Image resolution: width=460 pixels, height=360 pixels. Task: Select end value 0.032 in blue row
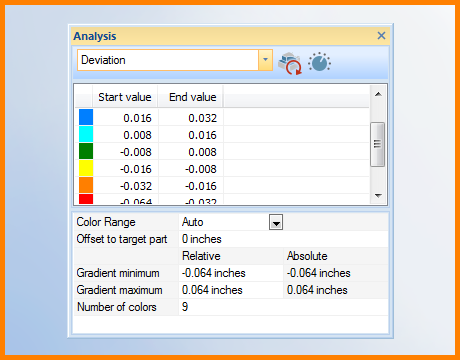click(x=203, y=118)
